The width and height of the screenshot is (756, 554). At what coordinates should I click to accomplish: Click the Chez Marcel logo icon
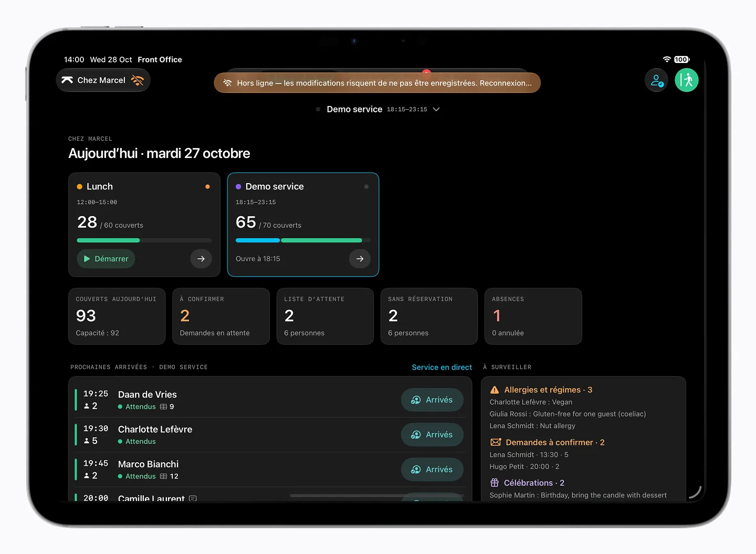(x=67, y=80)
